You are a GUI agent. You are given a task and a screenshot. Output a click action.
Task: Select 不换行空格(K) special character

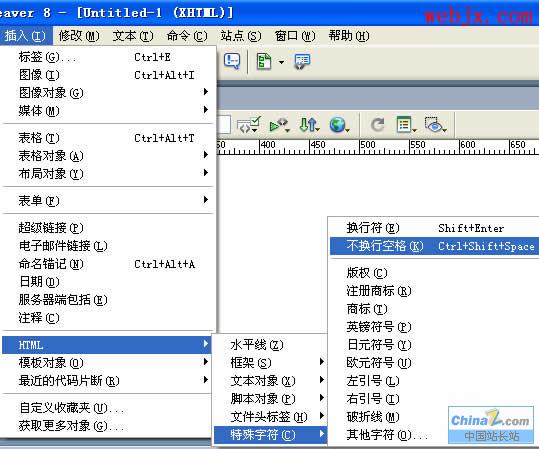434,246
